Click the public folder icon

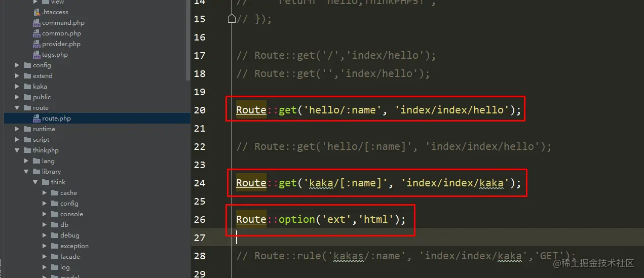pos(27,97)
